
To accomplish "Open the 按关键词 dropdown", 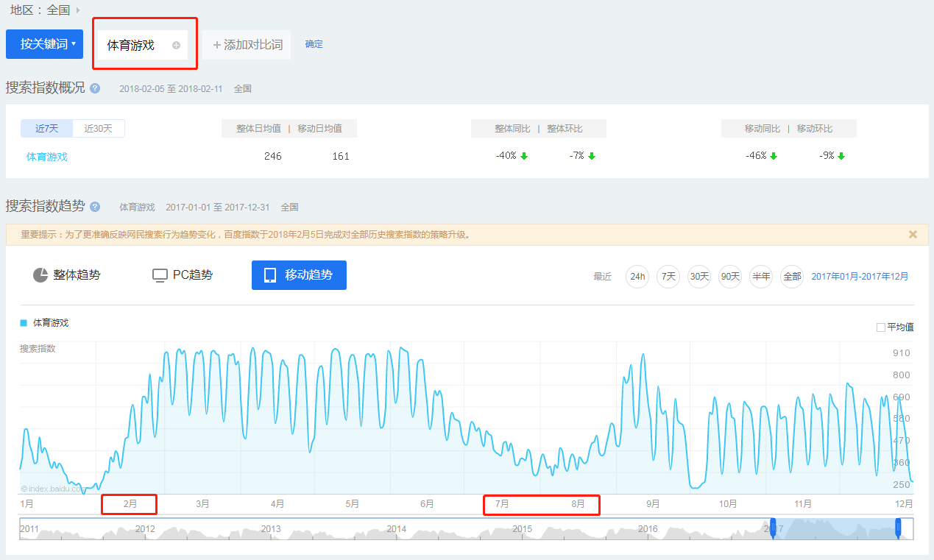I will click(44, 44).
